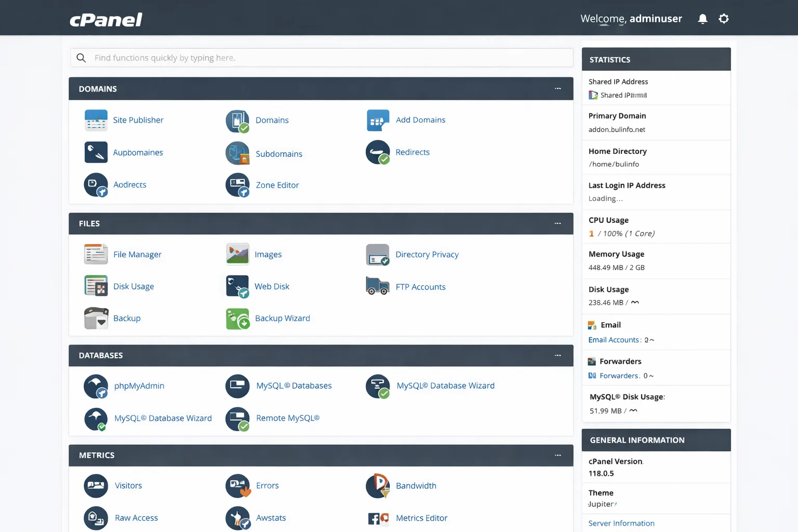
Task: Open the Subdomains icon
Action: 237,153
